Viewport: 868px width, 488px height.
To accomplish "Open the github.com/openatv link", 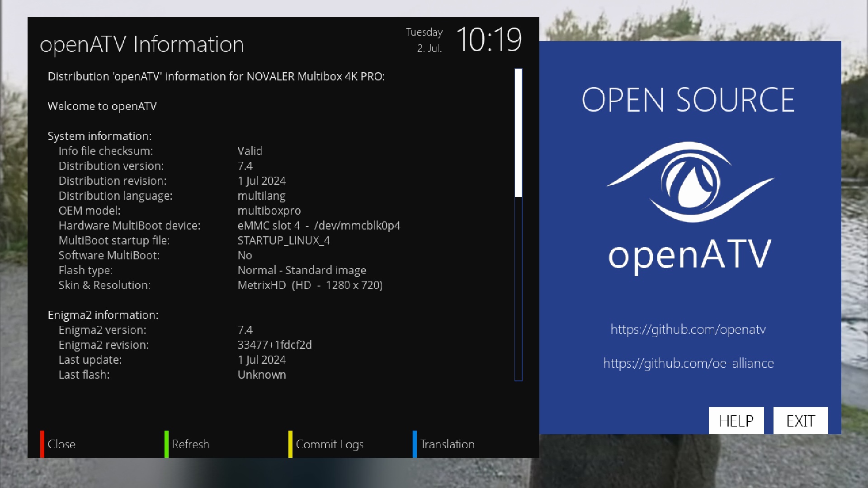I will 688,329.
